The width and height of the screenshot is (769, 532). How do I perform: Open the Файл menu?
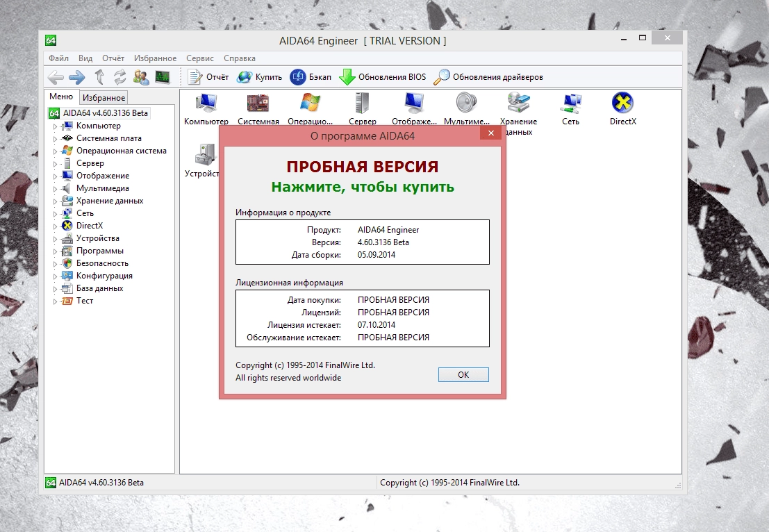click(x=59, y=58)
